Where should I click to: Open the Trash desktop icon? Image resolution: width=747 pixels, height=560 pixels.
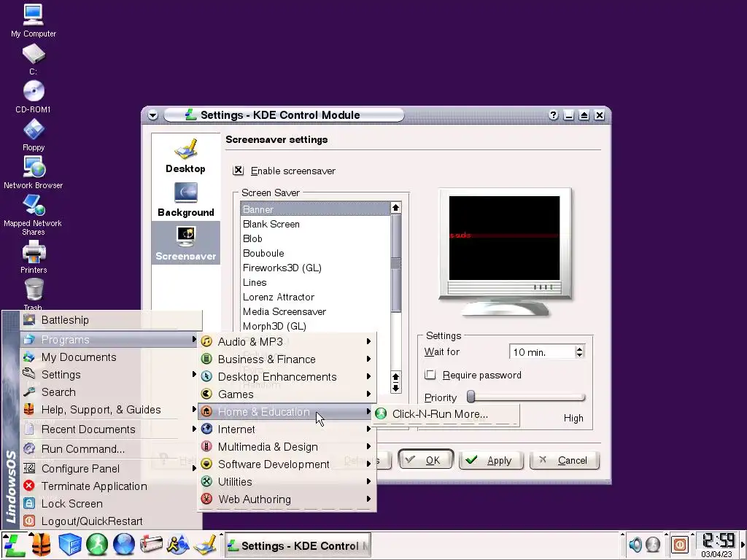(34, 295)
